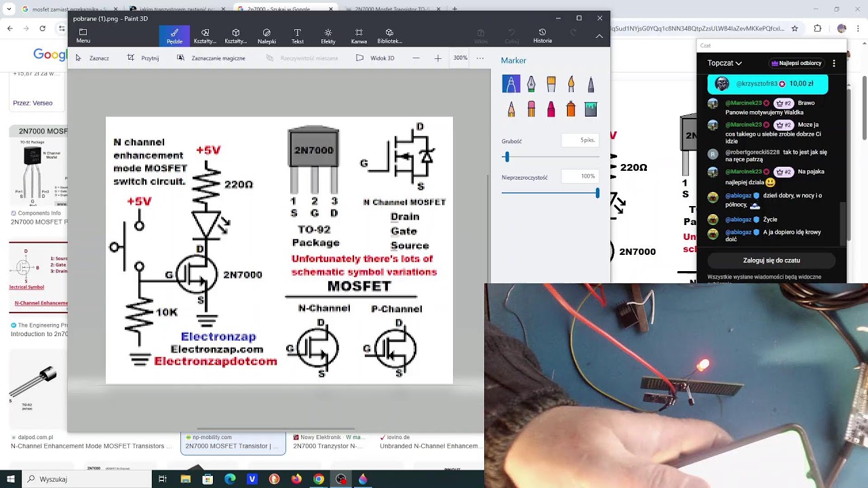The image size is (868, 488).
Task: Open Firefox from the taskbar
Action: [296, 479]
